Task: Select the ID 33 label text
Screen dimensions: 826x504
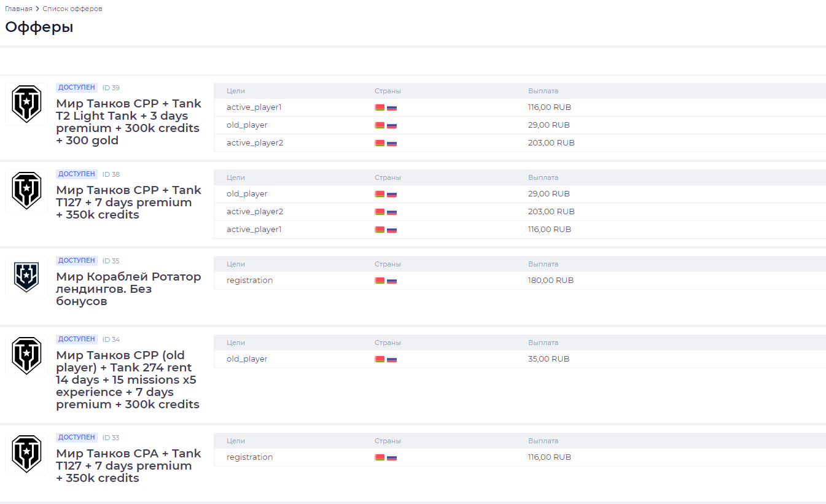Action: tap(111, 438)
